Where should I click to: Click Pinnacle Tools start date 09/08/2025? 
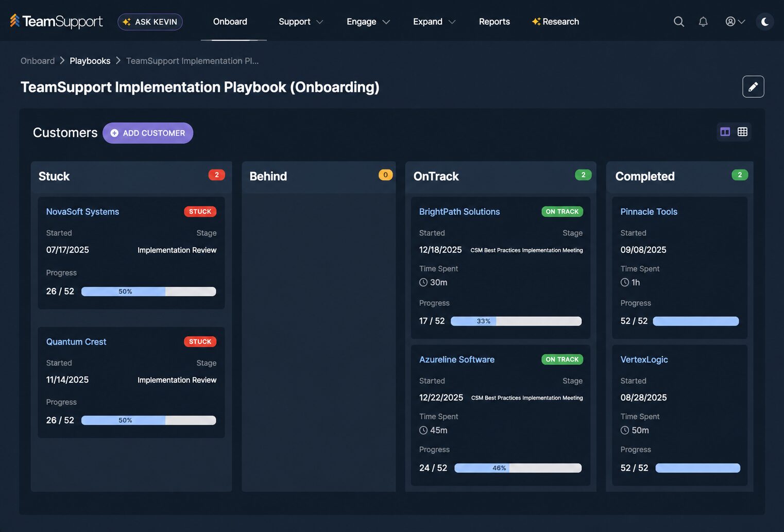(x=643, y=250)
